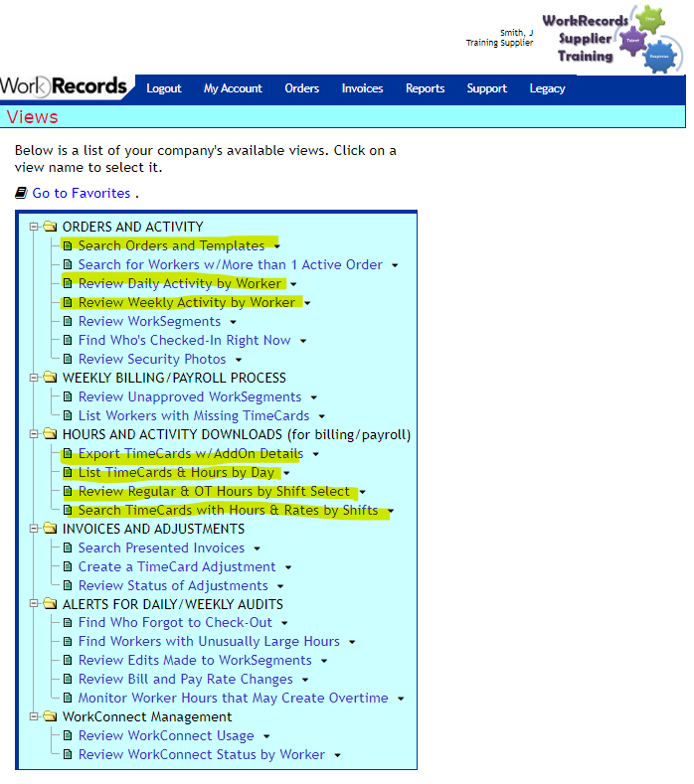Open dropdown arrow next to Search Presented Invoices
Viewport: 694px width, 784px height.
point(258,549)
